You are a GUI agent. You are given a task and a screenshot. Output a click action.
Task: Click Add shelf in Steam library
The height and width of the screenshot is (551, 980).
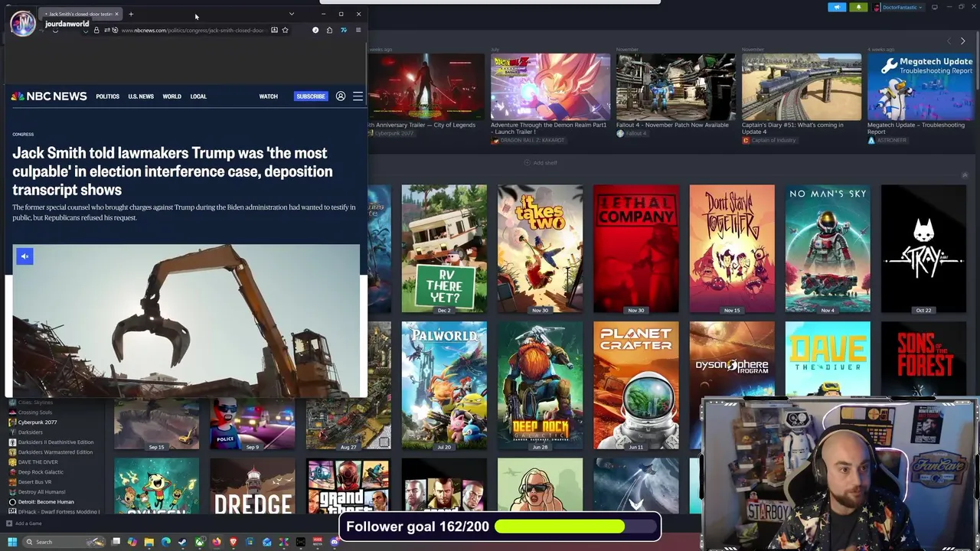(x=541, y=163)
